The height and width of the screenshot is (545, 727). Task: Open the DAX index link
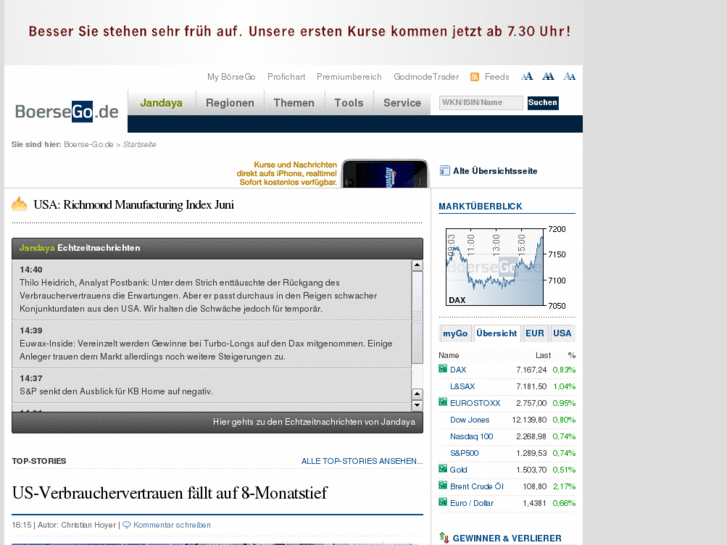coord(458,370)
